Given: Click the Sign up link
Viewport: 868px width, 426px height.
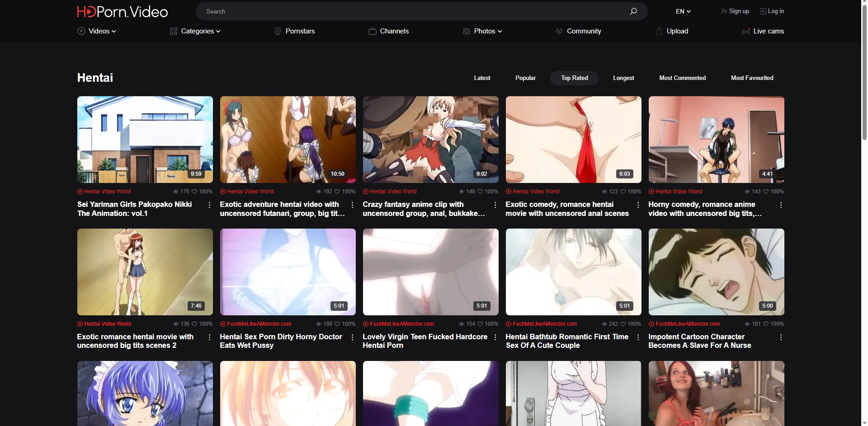Looking at the screenshot, I should pos(739,11).
